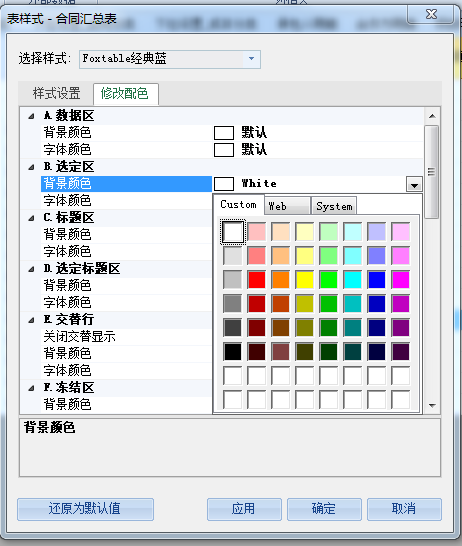Collapse the C. 标题区 group
The height and width of the screenshot is (546, 462).
tap(31, 218)
